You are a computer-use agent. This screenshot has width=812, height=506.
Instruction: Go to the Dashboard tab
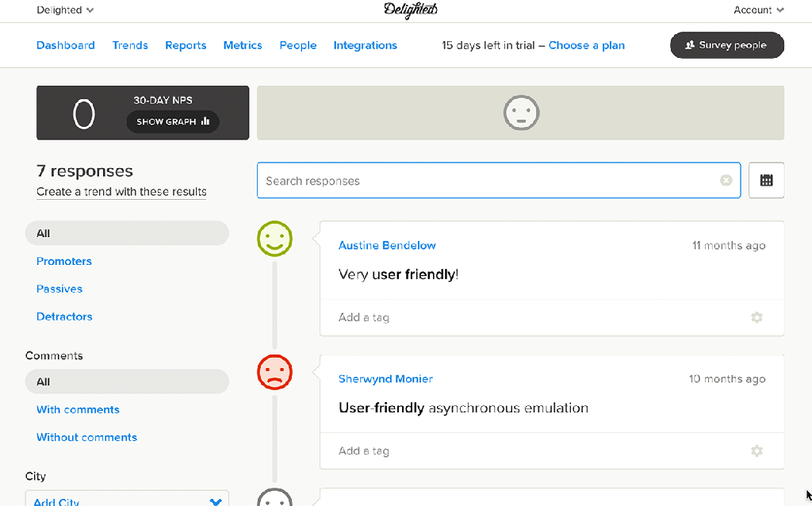(66, 45)
